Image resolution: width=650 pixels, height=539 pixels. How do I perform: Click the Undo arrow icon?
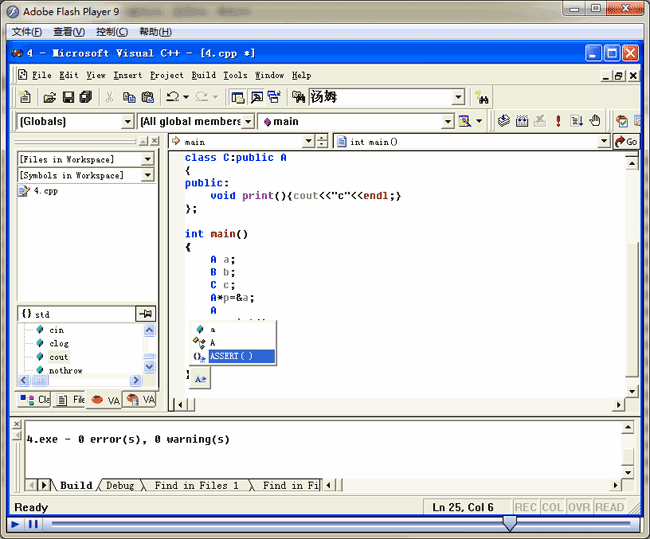(172, 97)
